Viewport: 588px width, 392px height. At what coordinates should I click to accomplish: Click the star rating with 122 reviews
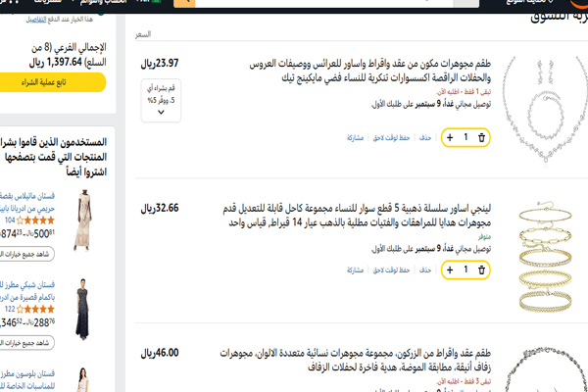click(35, 309)
